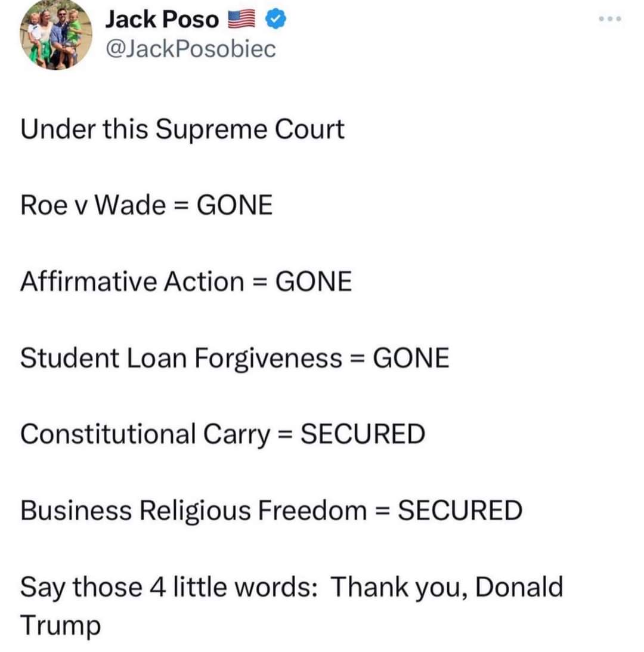Select the 'Roe v Wade' text

[93, 205]
